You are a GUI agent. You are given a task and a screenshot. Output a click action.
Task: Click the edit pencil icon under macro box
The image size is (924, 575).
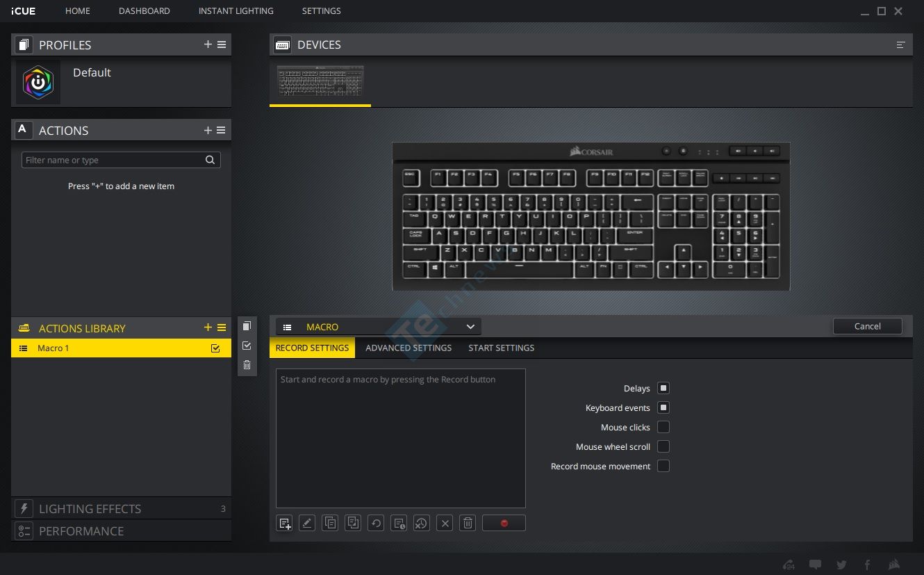tap(307, 524)
